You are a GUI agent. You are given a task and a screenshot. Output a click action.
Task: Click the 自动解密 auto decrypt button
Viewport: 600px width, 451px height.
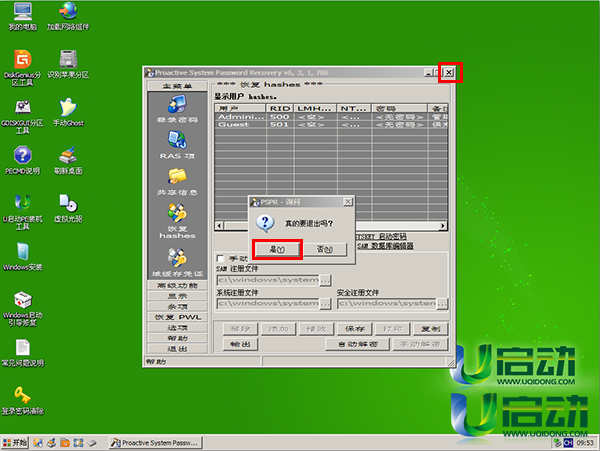tap(358, 344)
